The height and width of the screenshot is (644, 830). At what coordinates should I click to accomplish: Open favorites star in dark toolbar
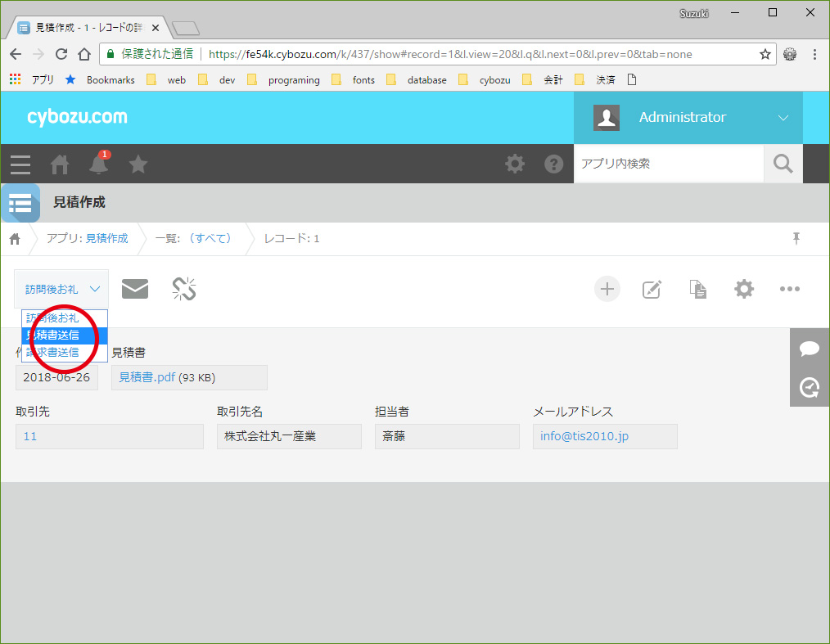coord(138,164)
